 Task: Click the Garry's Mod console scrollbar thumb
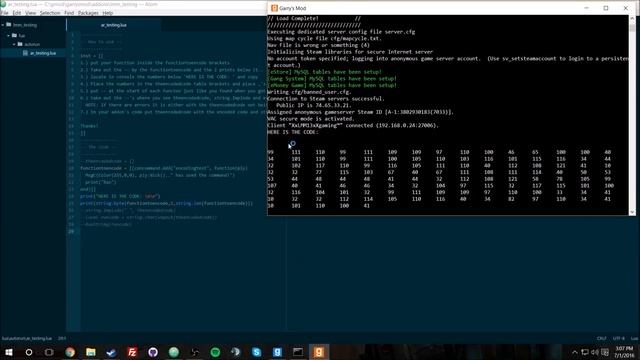click(632, 28)
